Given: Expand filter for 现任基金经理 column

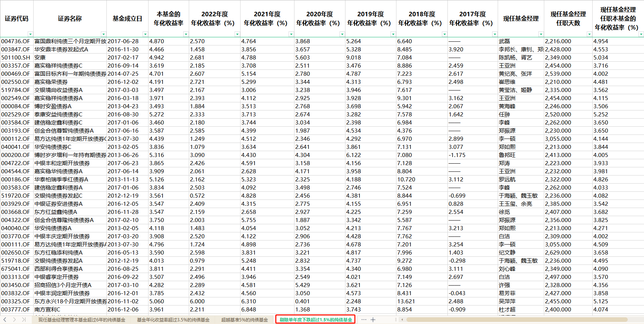Looking at the screenshot, I should pos(541,34).
